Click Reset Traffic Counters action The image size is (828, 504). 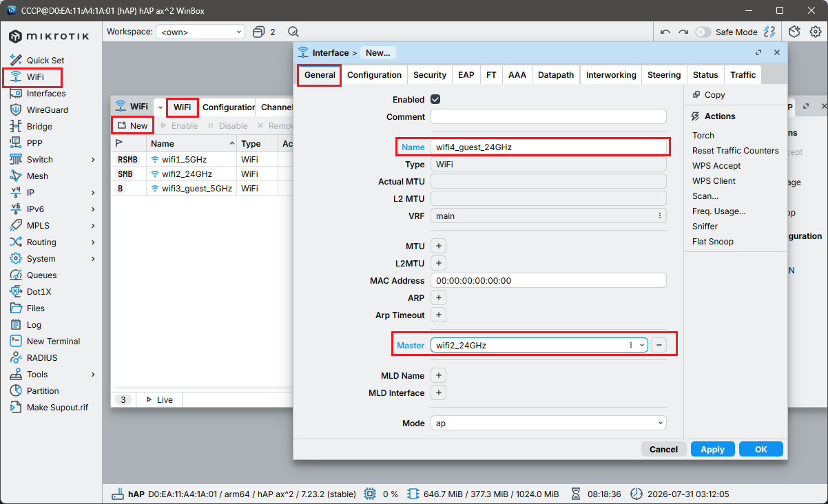point(735,151)
